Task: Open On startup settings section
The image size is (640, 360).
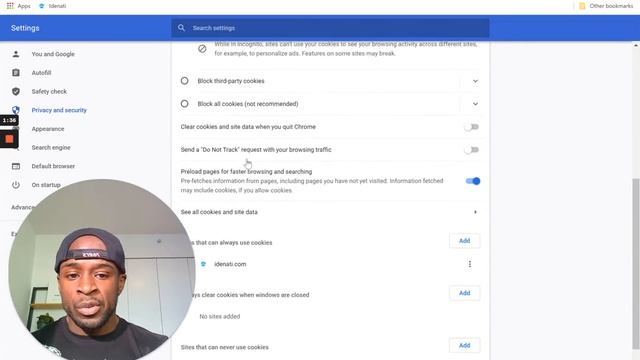Action: (46, 185)
